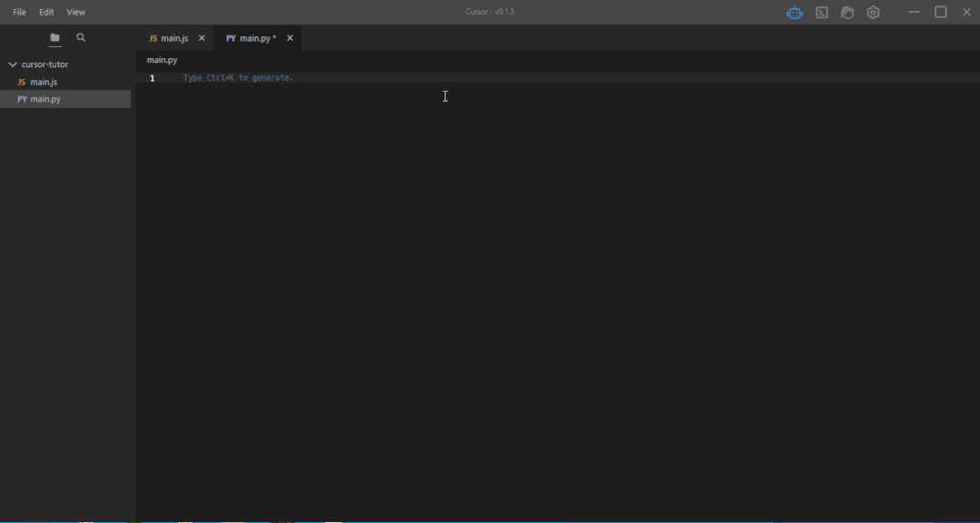Click the hand feedback icon in titlebar
Viewport: 980px width, 523px height.
tap(847, 12)
